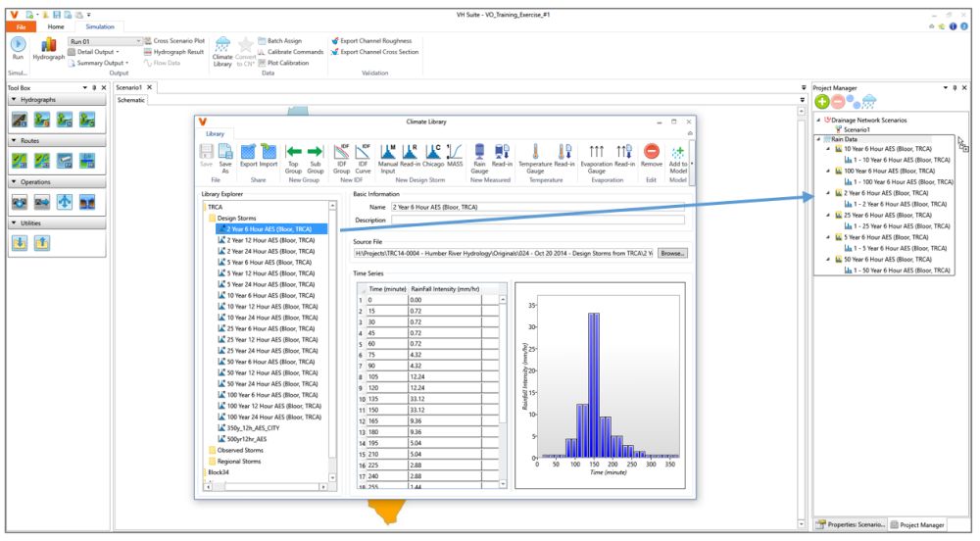Collapse the Hydrographs section in Tool Box
Viewport: 980px width, 541px height.
[x=14, y=99]
